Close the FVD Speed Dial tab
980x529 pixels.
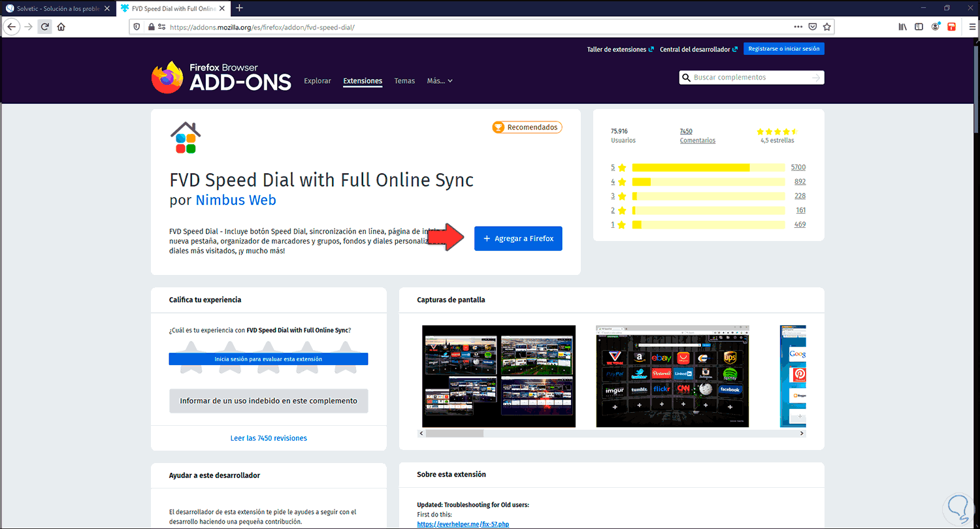[223, 8]
